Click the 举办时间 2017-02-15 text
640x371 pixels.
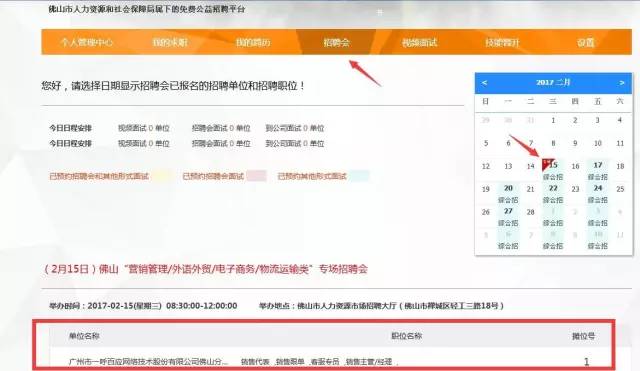coord(143,306)
